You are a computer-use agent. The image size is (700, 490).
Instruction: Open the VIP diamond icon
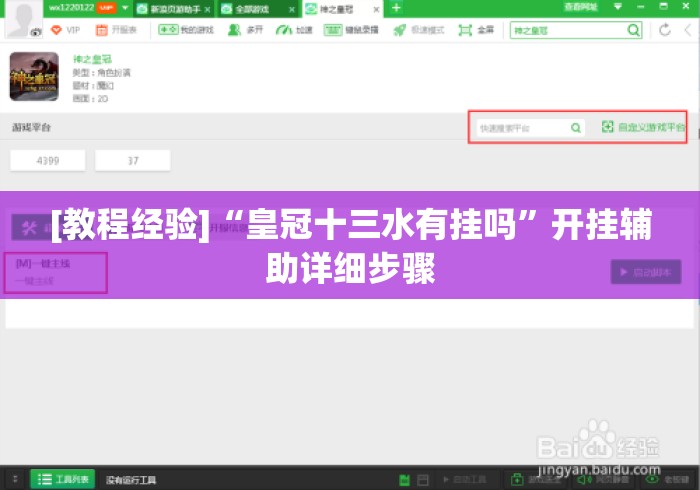click(x=56, y=30)
